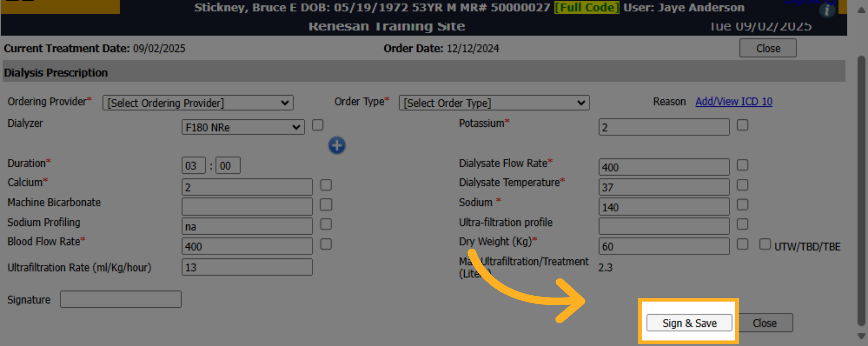Click the Sodium Profiling field with na
The image size is (868, 346).
pyautogui.click(x=247, y=227)
